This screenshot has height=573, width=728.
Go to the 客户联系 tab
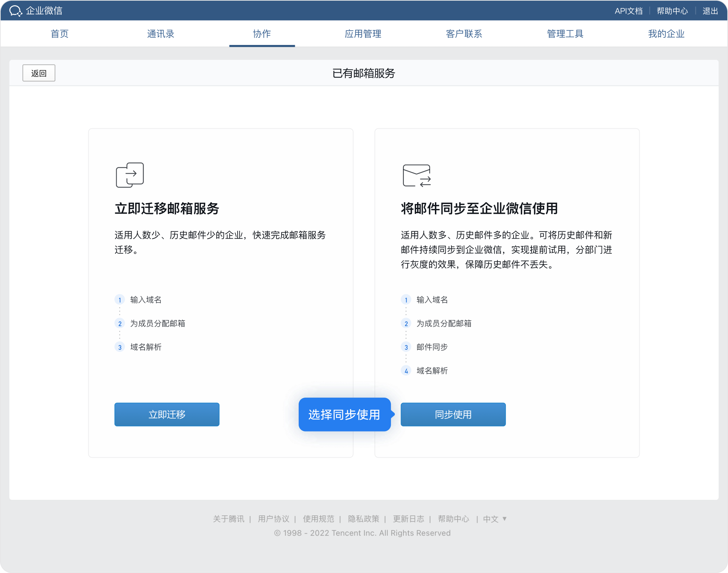[x=464, y=34]
